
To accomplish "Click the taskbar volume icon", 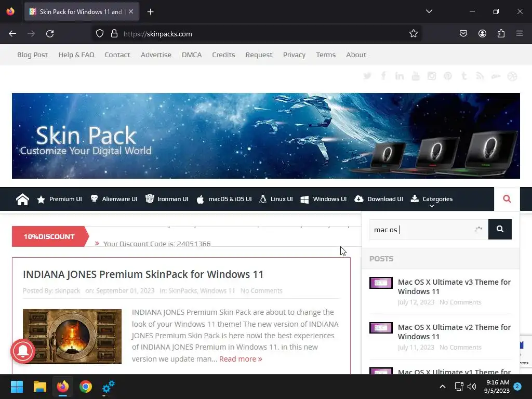I will pyautogui.click(x=472, y=387).
